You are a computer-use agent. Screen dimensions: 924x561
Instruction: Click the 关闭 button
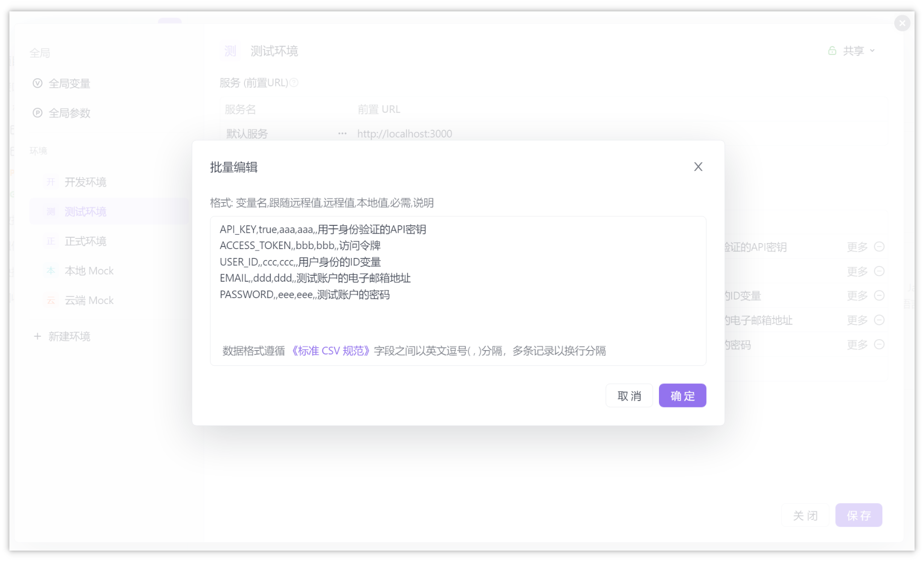pyautogui.click(x=805, y=515)
